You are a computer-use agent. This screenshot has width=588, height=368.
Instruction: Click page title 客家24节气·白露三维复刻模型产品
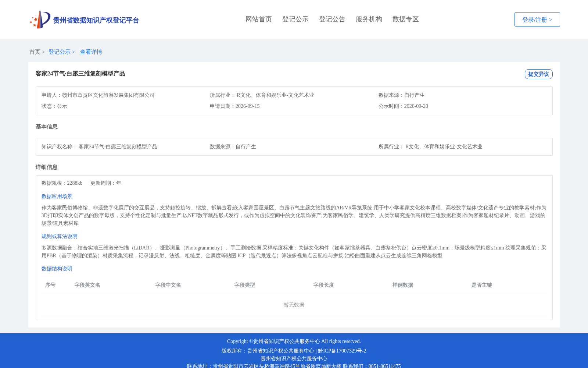click(80, 74)
